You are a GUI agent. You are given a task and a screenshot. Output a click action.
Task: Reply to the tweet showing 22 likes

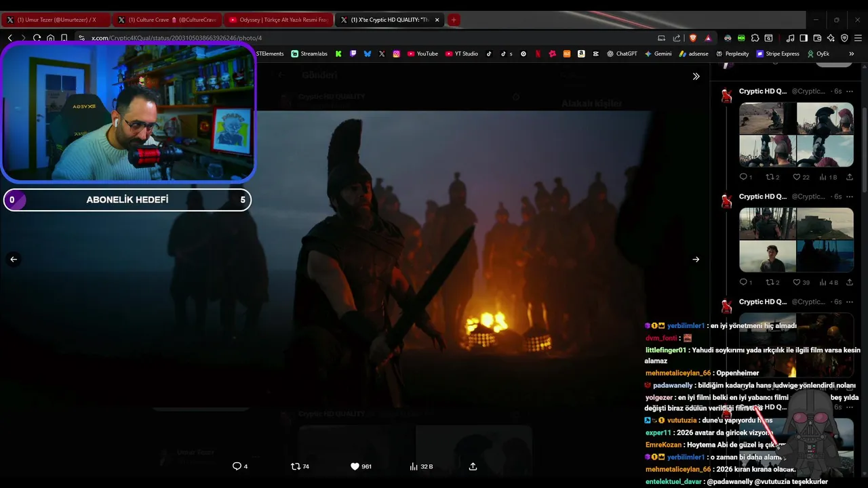coord(745,177)
